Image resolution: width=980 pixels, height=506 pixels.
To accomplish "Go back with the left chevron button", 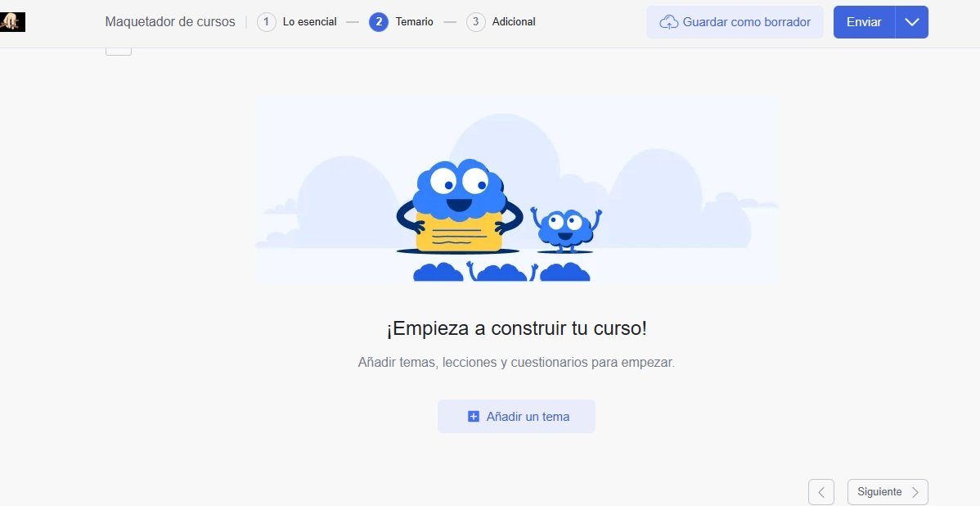I will click(821, 492).
